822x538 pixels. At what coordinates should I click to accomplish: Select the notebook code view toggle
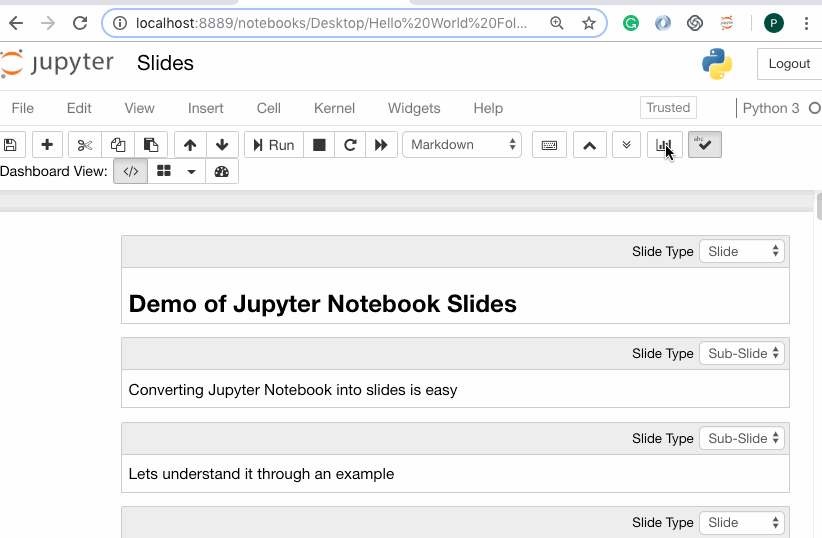click(131, 171)
